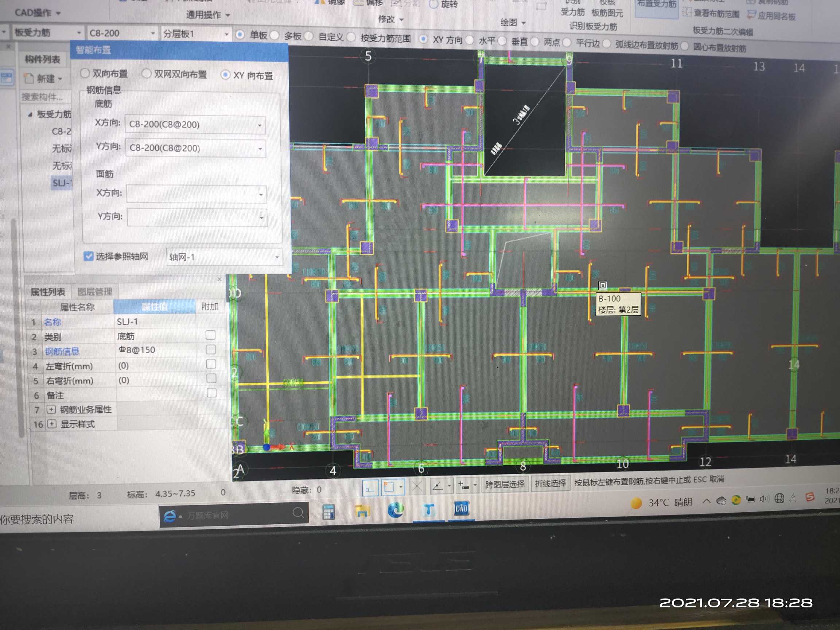Select XY 向布置 radio option
Image resolution: width=840 pixels, height=630 pixels.
pos(225,75)
